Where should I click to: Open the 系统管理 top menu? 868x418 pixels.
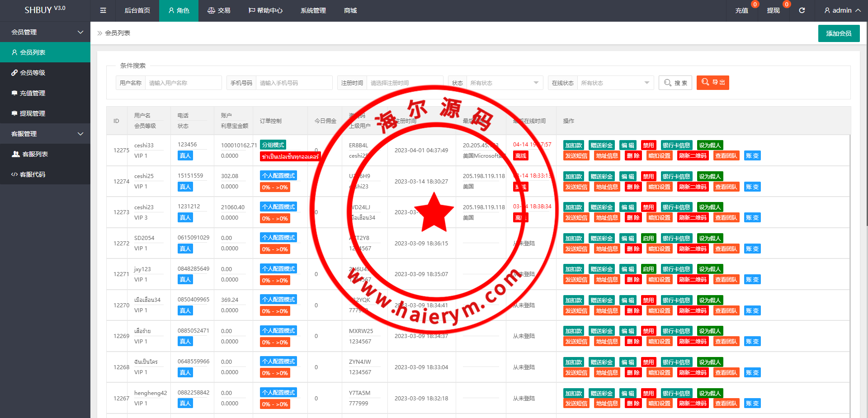313,10
